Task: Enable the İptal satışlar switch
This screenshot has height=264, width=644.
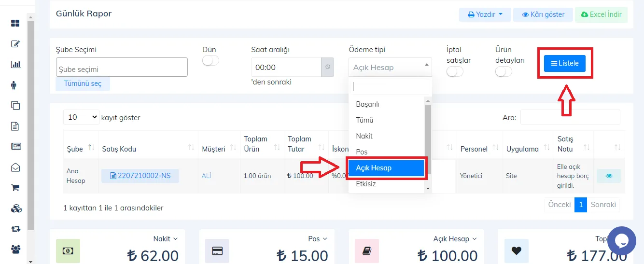Action: tap(455, 71)
